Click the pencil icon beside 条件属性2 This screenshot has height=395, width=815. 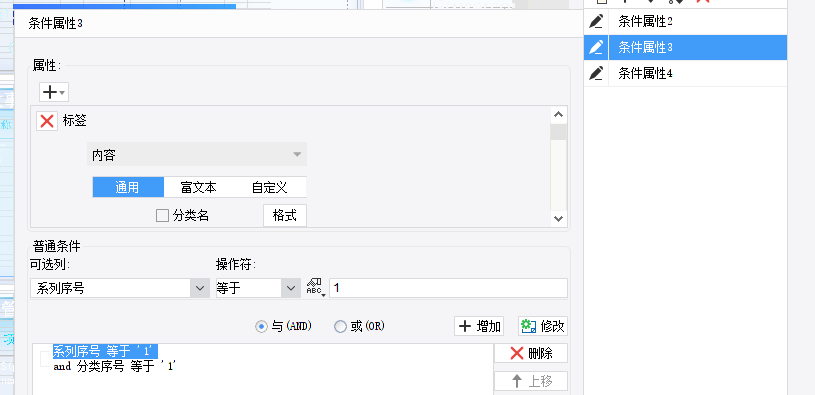pos(596,22)
